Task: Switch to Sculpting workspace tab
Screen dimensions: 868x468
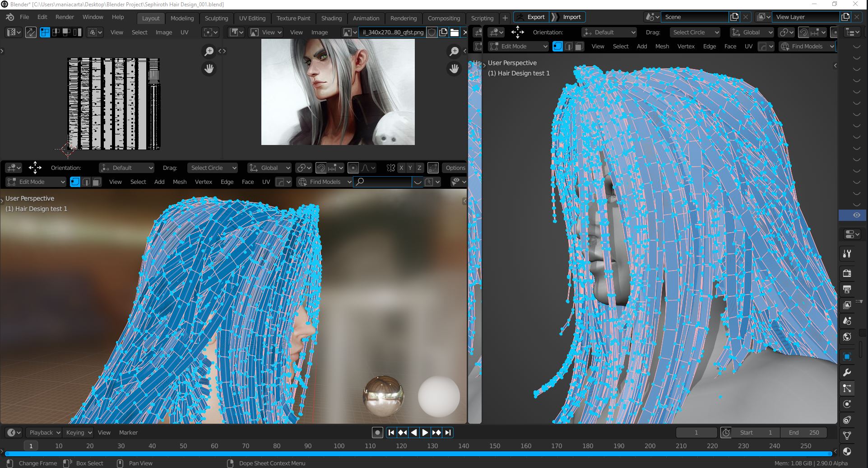Action: tap(216, 18)
